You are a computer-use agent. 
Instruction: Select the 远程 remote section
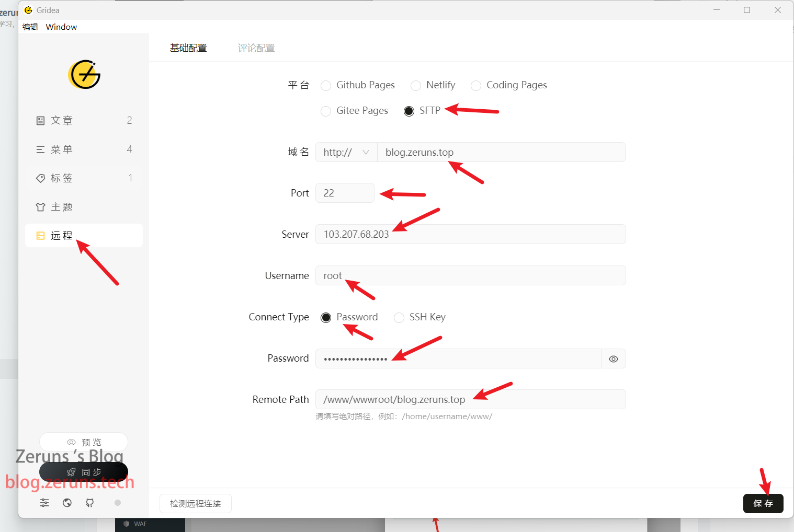coord(84,235)
